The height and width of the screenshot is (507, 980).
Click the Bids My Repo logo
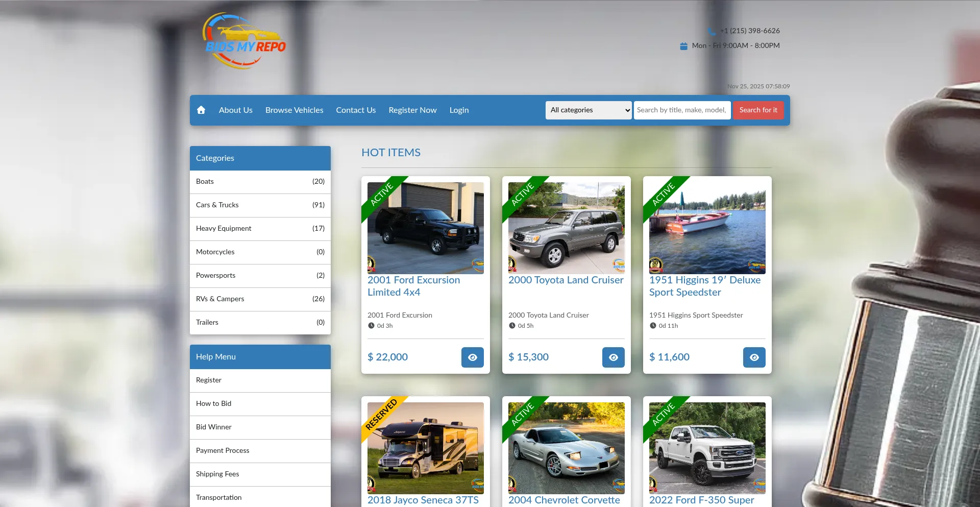click(x=245, y=41)
